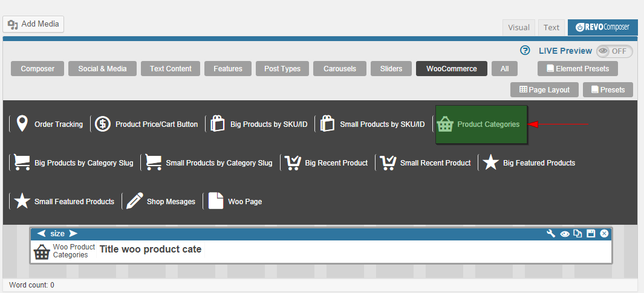Click the save floppy disk icon
Image resolution: width=644 pixels, height=293 pixels.
[x=591, y=234]
